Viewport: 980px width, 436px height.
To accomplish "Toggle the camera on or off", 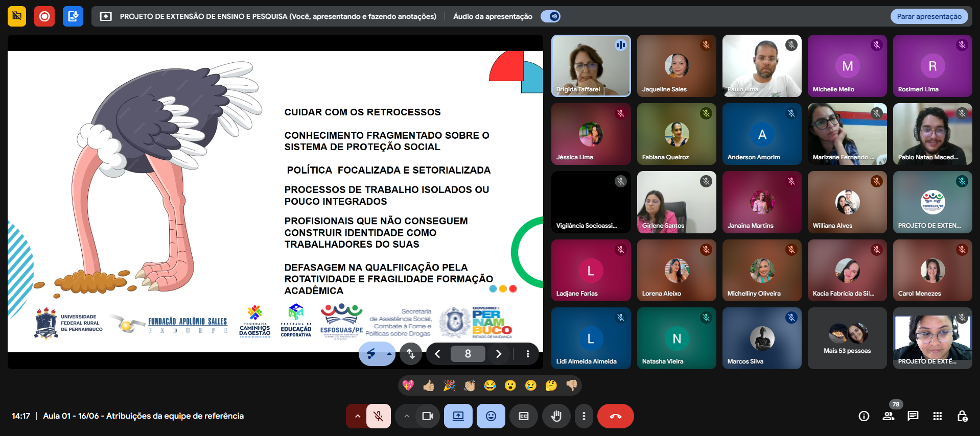I will pos(428,416).
